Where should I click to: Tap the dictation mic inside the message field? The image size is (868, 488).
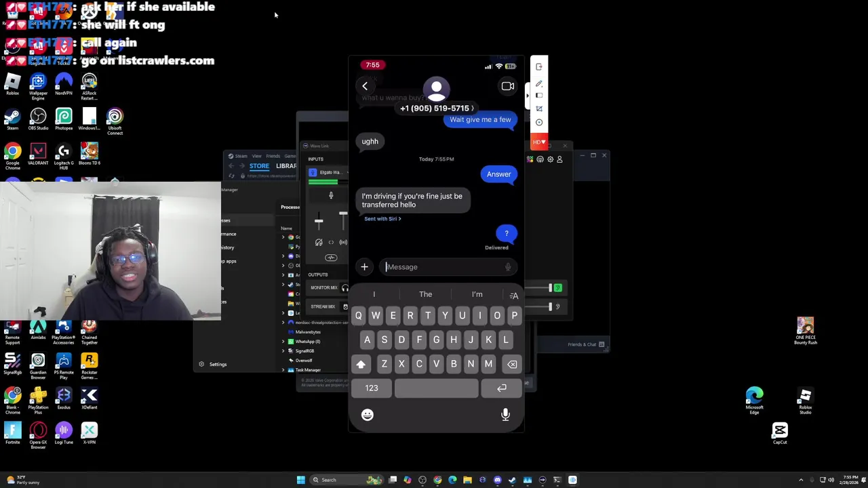pyautogui.click(x=508, y=267)
